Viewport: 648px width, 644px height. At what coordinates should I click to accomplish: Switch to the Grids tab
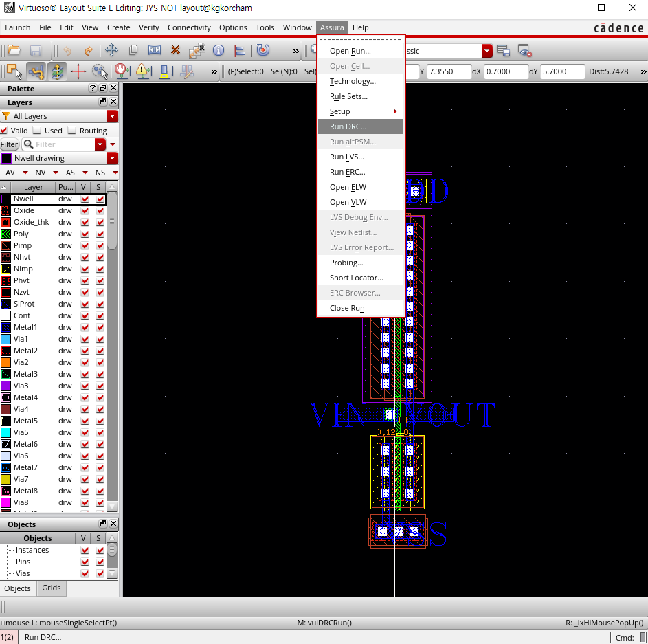(x=52, y=588)
